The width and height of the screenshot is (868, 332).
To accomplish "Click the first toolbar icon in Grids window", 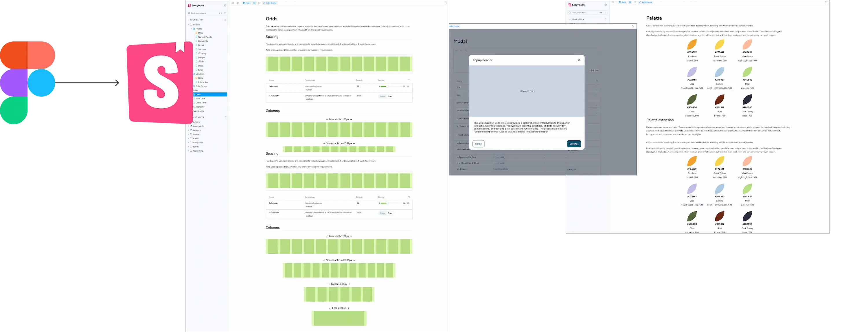I will point(233,3).
